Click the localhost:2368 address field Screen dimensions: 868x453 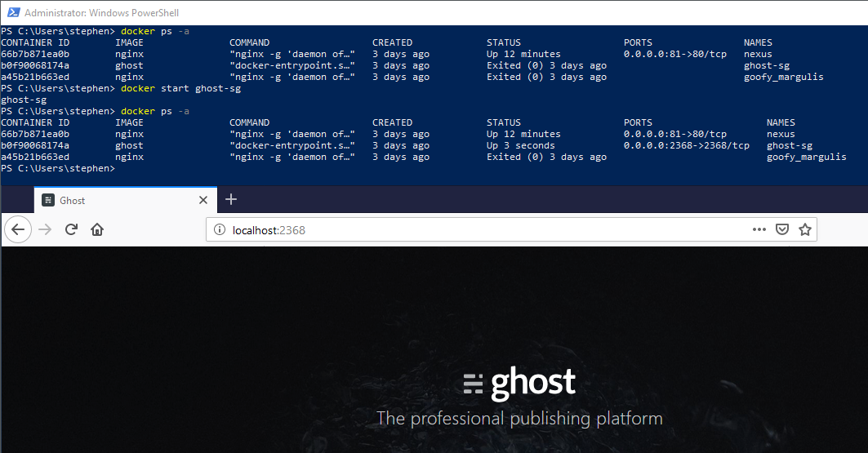pyautogui.click(x=511, y=229)
